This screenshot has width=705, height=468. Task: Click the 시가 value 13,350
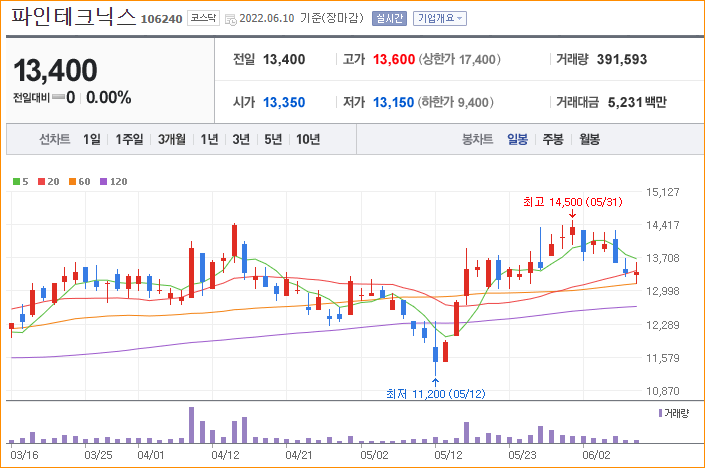pos(284,103)
